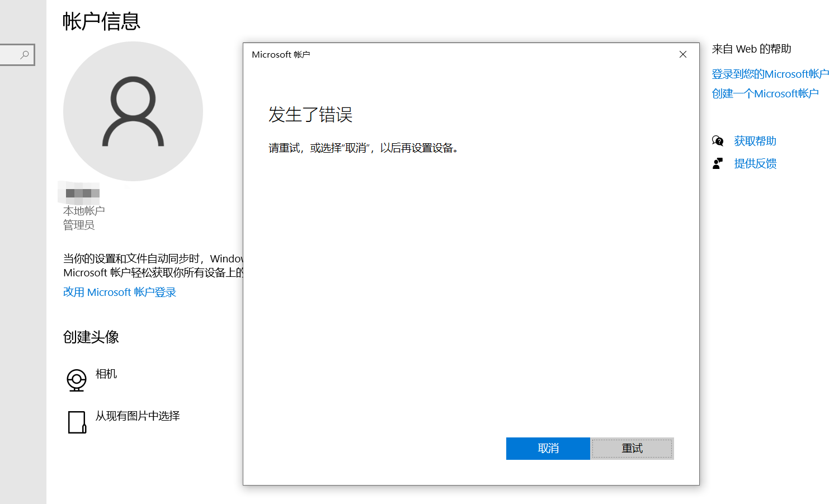829x504 pixels.
Task: Choose 从现有图片中选择 option
Action: point(138,416)
